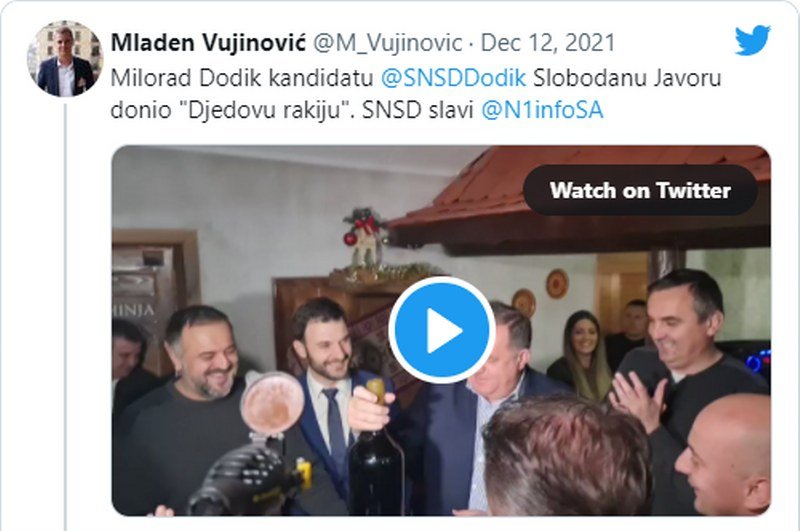This screenshot has width=800, height=531.
Task: Open the @SNSDDodik mention link
Action: (x=454, y=78)
